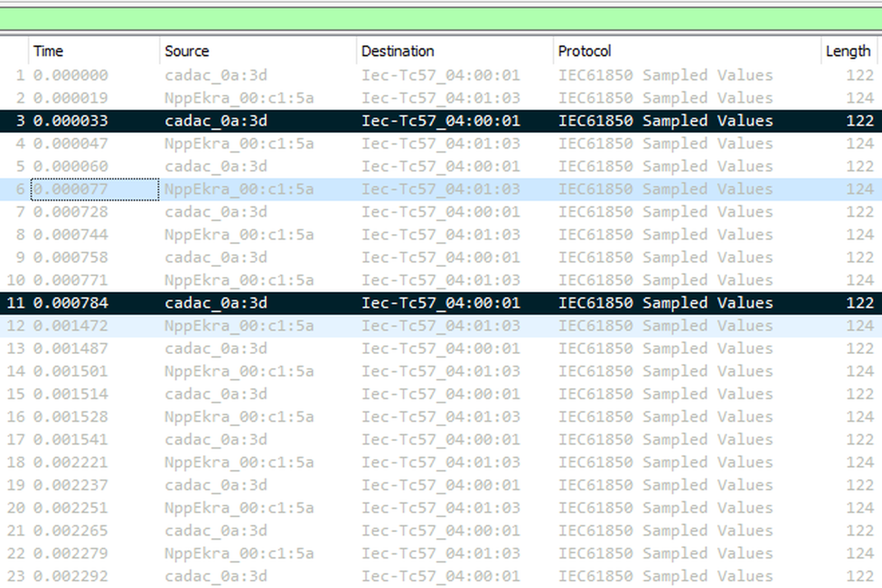Click the Destination column header

(x=455, y=51)
